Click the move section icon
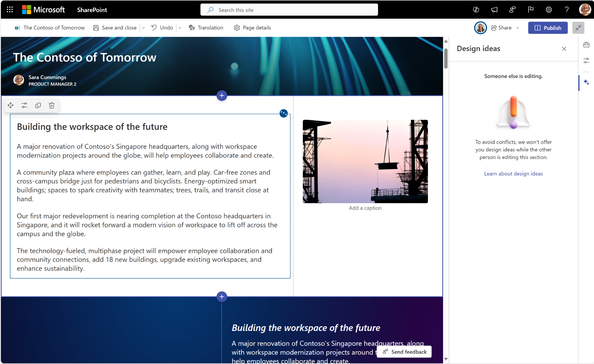This screenshot has height=364, width=594. 10,106
